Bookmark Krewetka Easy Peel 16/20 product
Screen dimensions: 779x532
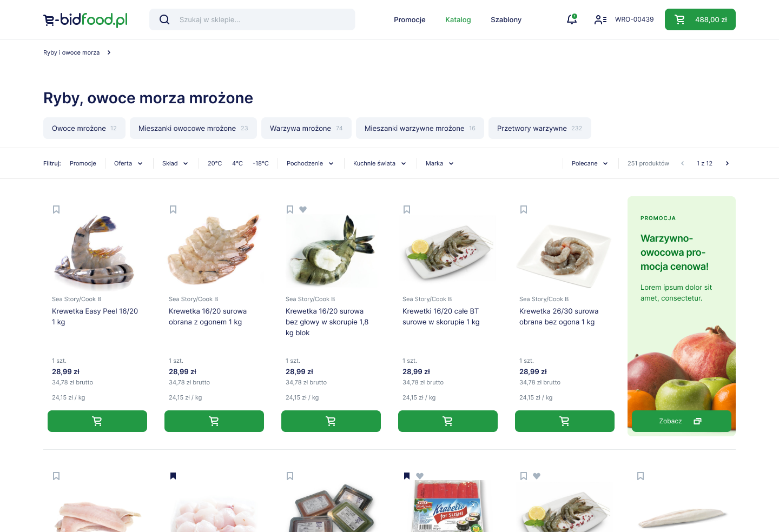[56, 209]
